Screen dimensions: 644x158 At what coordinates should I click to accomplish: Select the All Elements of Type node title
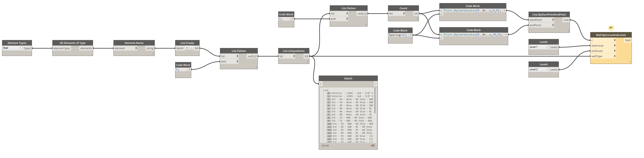click(x=73, y=43)
